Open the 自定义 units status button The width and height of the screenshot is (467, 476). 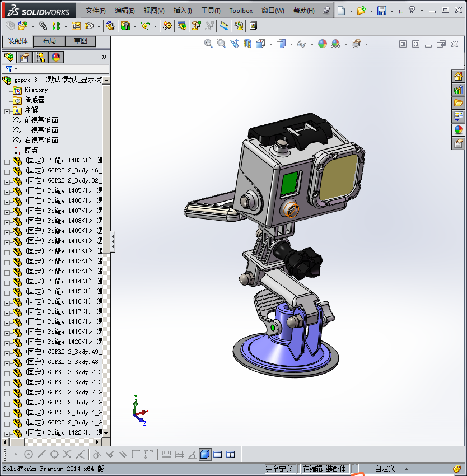coord(385,469)
